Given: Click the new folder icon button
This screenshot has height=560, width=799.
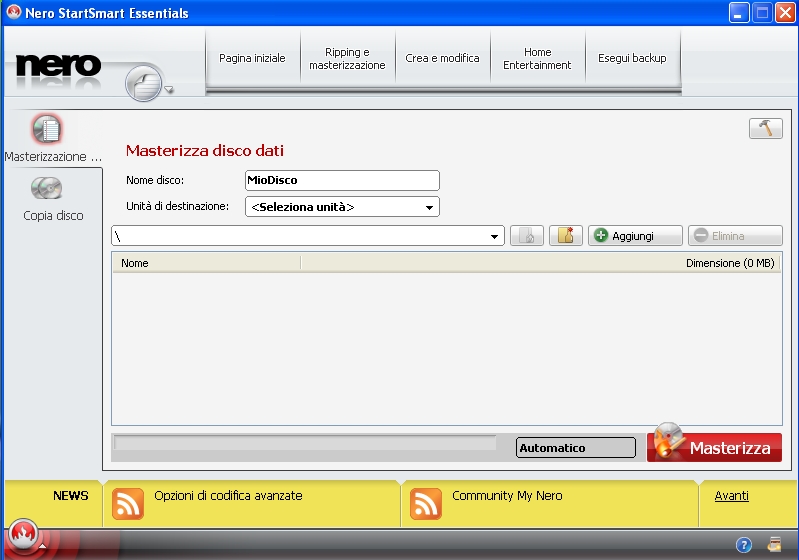Looking at the screenshot, I should [x=566, y=236].
